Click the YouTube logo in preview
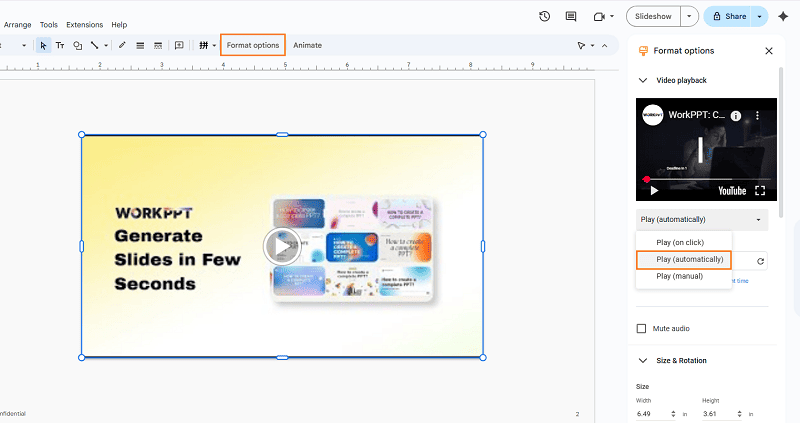 [x=732, y=191]
